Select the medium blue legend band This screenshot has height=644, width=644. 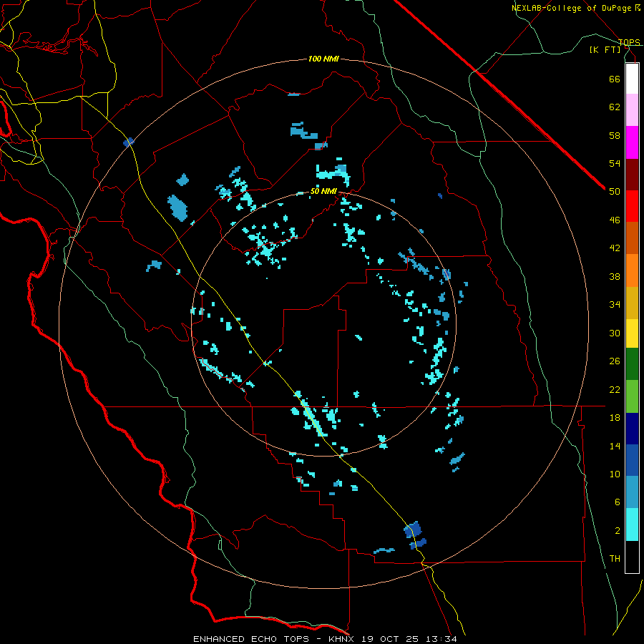[x=632, y=460]
